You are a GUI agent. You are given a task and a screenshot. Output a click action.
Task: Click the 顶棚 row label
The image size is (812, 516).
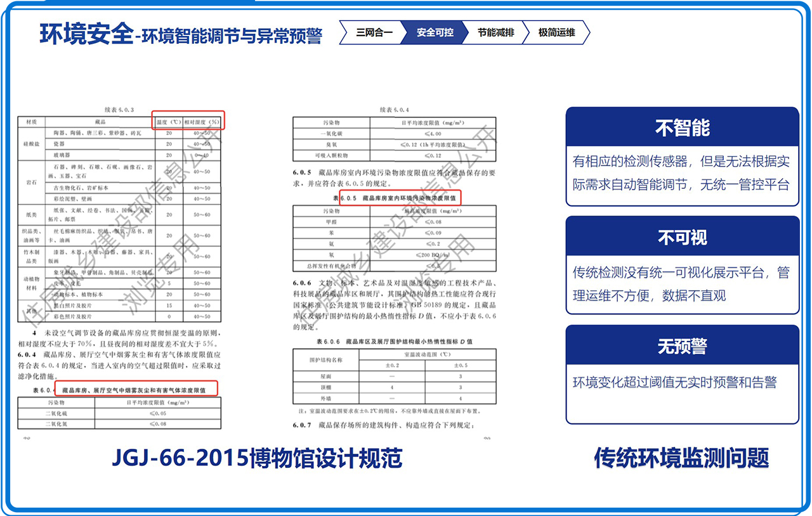click(326, 387)
